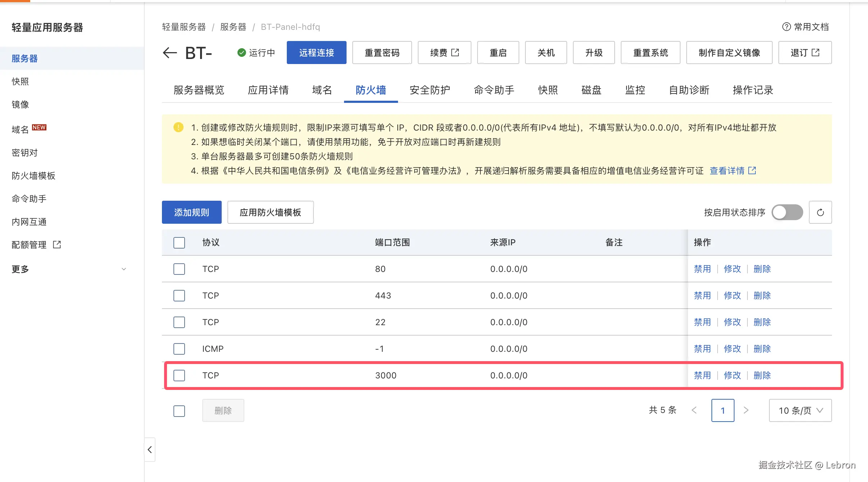Click the back arrow beside BT- server name

[x=169, y=53]
